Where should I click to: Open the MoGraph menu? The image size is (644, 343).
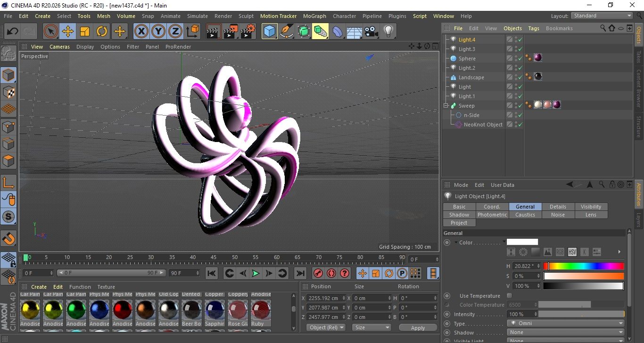tap(314, 16)
